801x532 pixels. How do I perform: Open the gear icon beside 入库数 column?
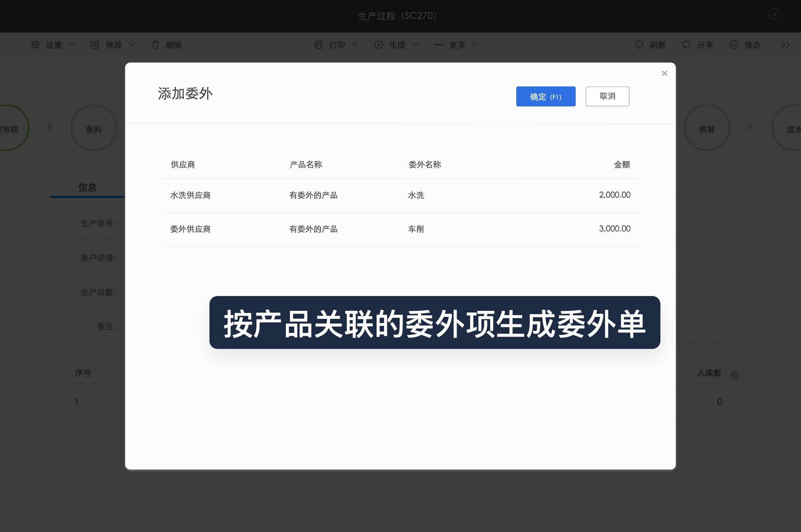[x=735, y=375]
